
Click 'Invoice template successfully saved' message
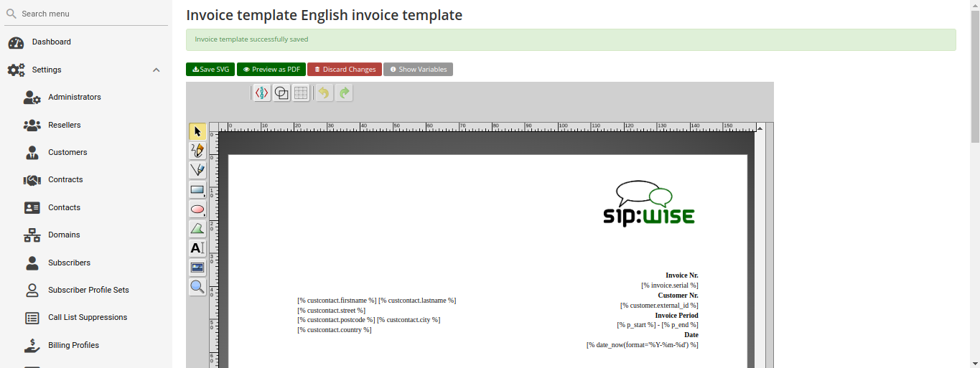(251, 40)
